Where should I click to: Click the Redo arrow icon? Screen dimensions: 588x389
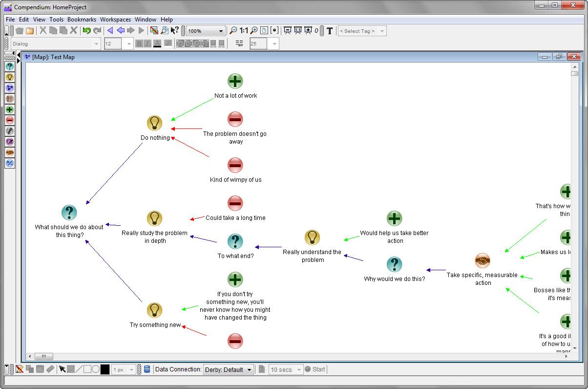tap(97, 30)
